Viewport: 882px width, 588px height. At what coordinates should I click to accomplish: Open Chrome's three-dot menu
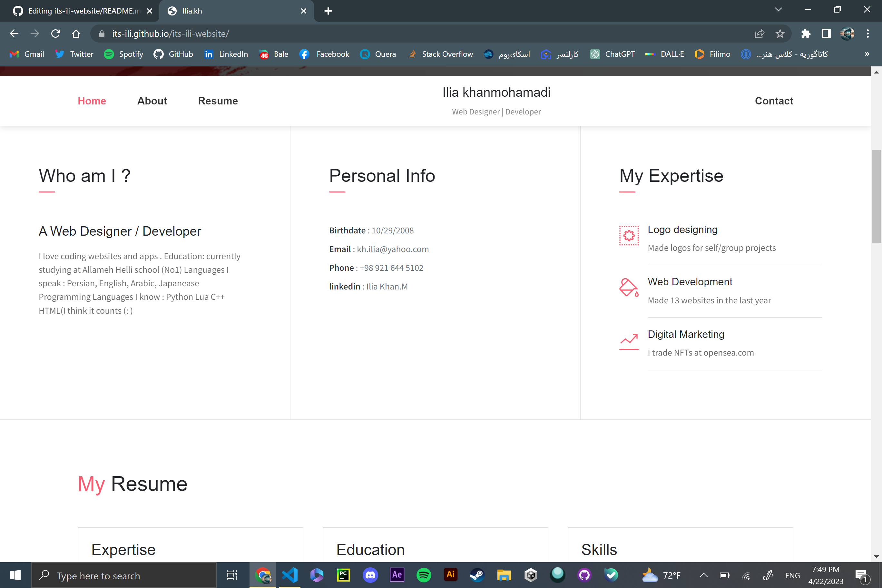[867, 34]
